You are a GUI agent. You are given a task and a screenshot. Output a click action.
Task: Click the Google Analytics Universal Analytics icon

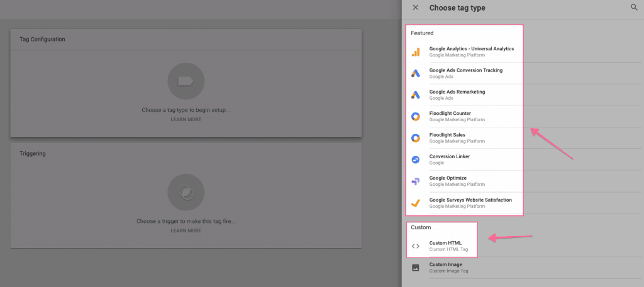tap(416, 51)
